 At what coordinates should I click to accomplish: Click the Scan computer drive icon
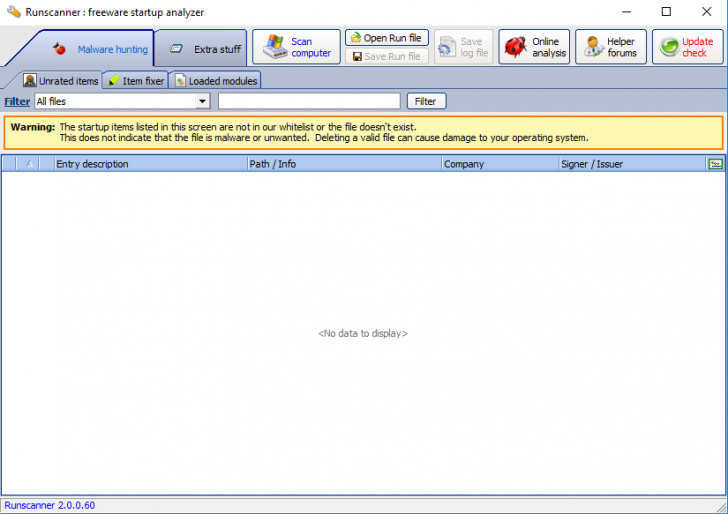pyautogui.click(x=275, y=46)
